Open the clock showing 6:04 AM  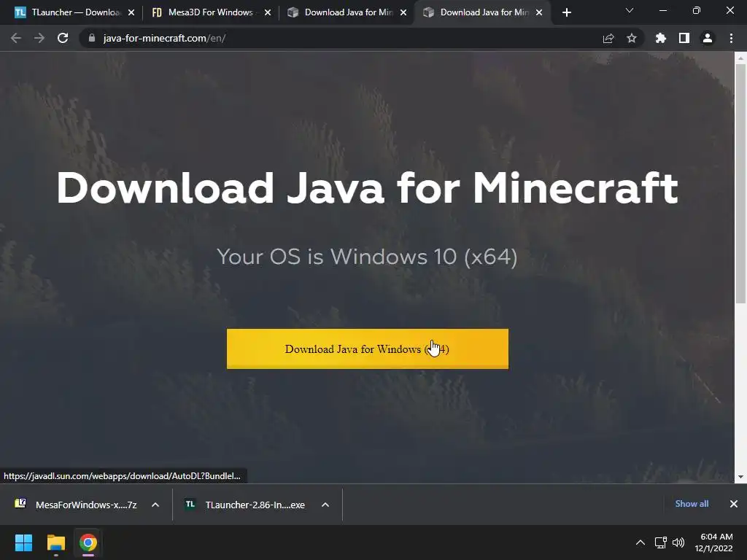pos(713,542)
